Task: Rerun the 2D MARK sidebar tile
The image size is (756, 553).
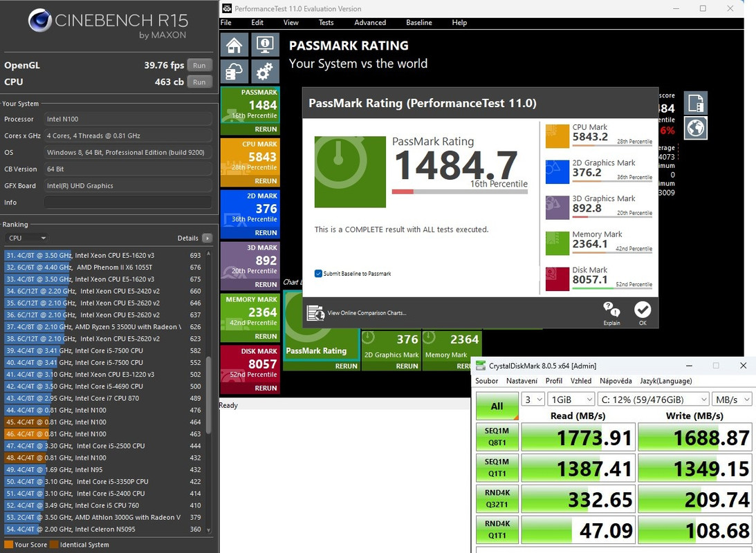Action: pos(266,233)
